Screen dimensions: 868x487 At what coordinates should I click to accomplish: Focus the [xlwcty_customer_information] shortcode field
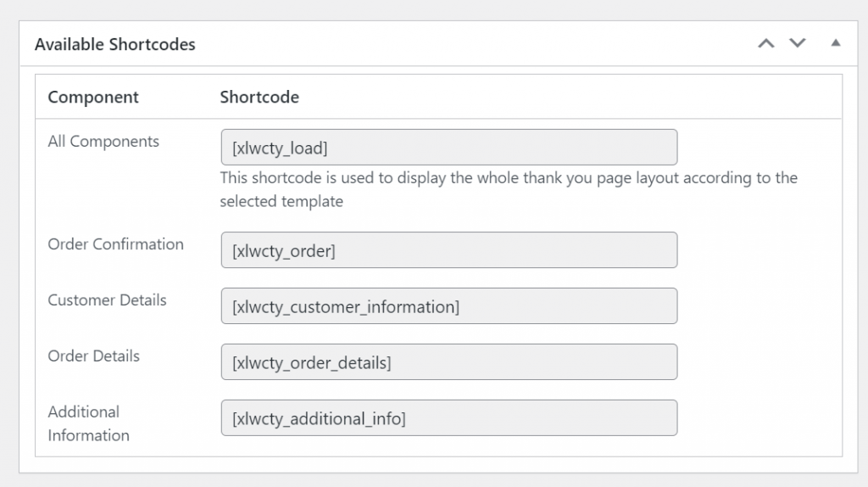tap(449, 305)
